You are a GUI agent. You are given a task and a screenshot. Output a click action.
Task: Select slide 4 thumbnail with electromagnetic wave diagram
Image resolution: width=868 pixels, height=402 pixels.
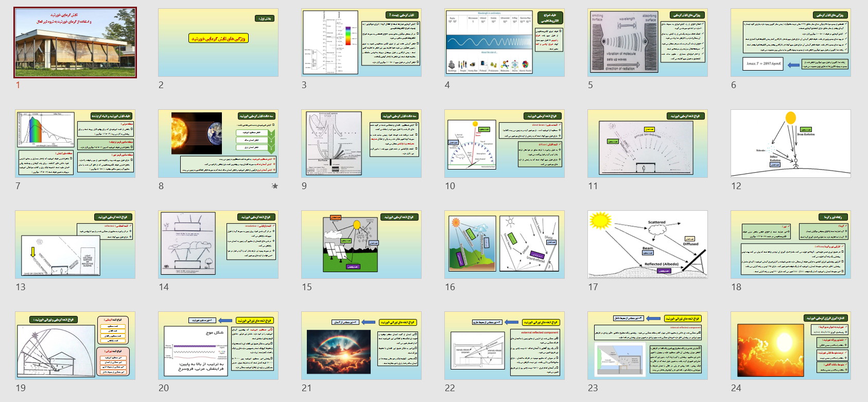(x=505, y=42)
